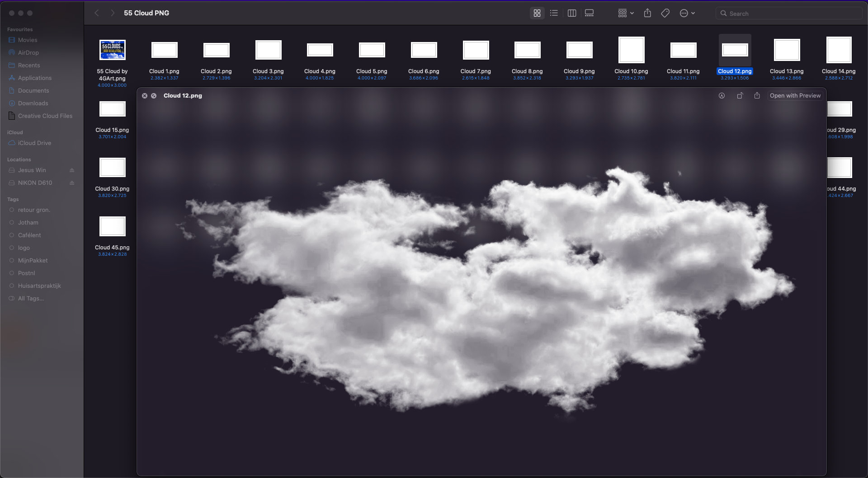Click the Postnl tag
The image size is (868, 478).
tap(26, 273)
